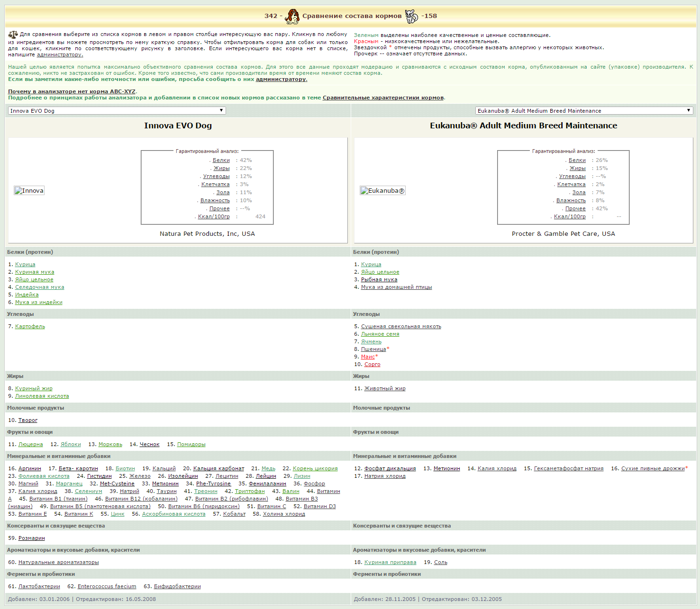Click the 'Картофель' carbohydrate link
This screenshot has width=700, height=609.
[30, 327]
